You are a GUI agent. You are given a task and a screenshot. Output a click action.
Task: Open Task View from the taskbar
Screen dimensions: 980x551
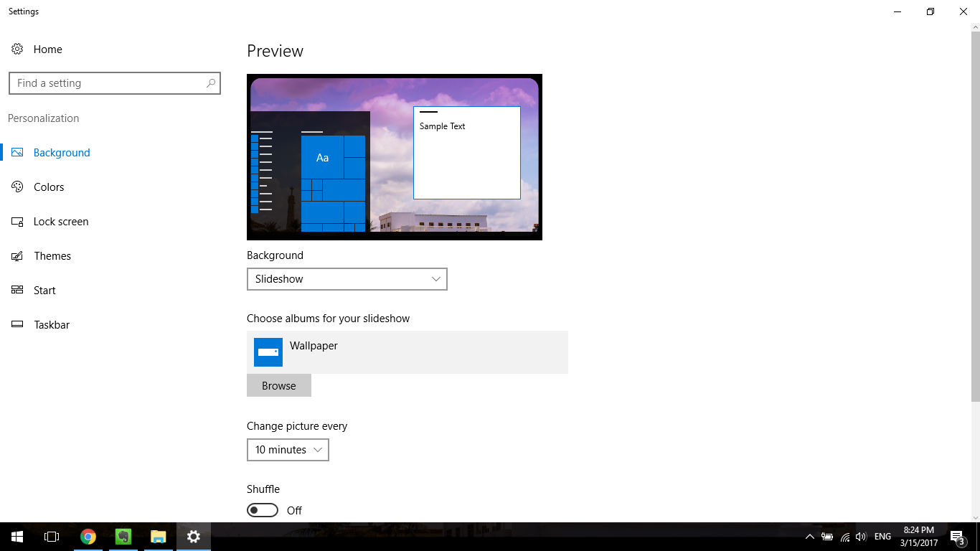click(52, 537)
